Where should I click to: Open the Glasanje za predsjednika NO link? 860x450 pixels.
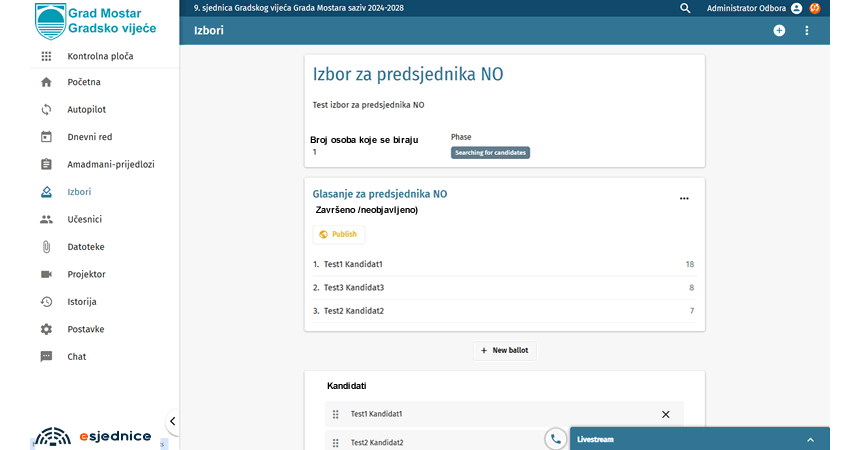380,194
